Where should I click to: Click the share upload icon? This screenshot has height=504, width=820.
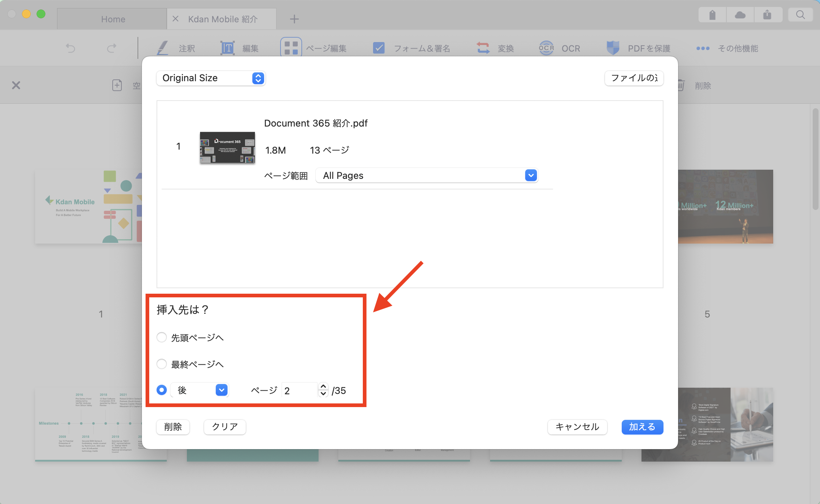tap(767, 15)
